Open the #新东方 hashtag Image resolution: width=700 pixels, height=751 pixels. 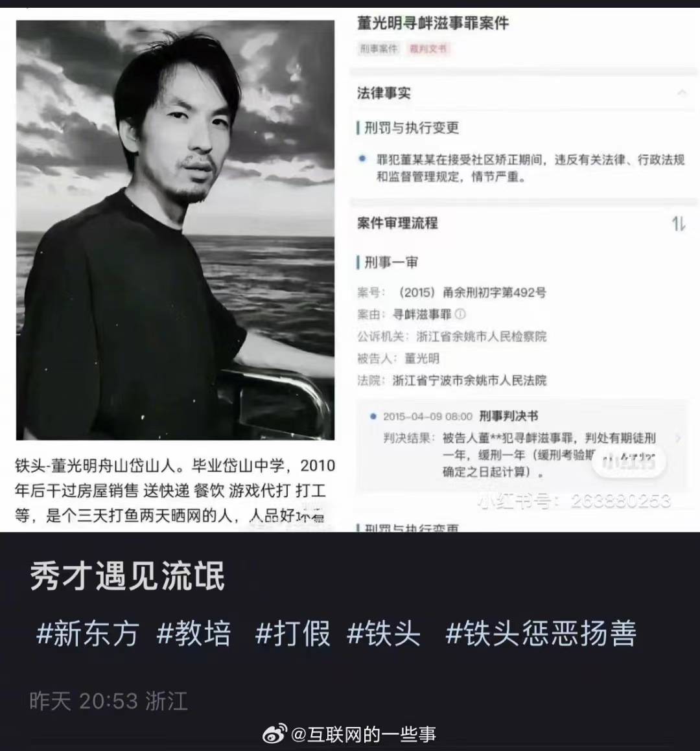[87, 634]
